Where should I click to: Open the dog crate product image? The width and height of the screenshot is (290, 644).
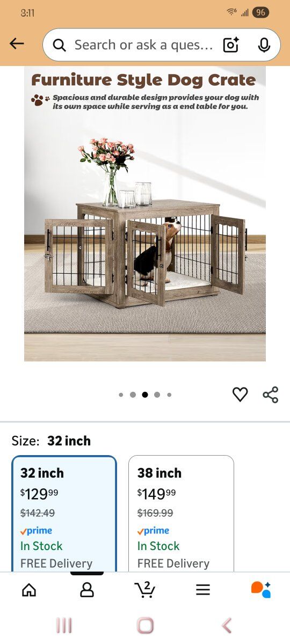coord(145,214)
